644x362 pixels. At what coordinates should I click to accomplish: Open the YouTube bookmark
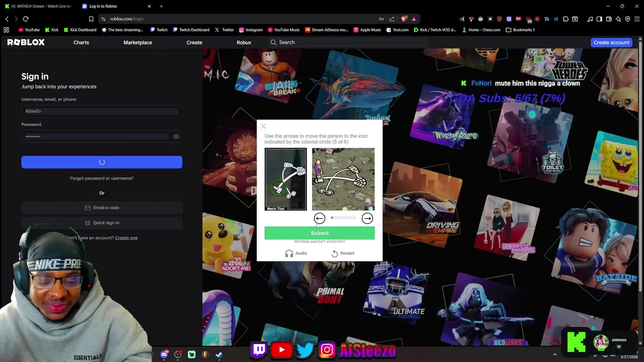point(29,30)
